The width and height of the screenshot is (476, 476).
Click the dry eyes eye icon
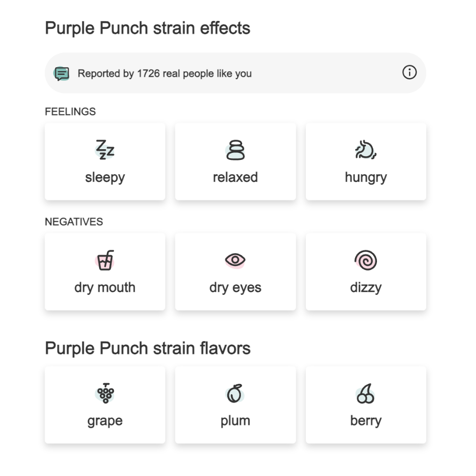[235, 260]
